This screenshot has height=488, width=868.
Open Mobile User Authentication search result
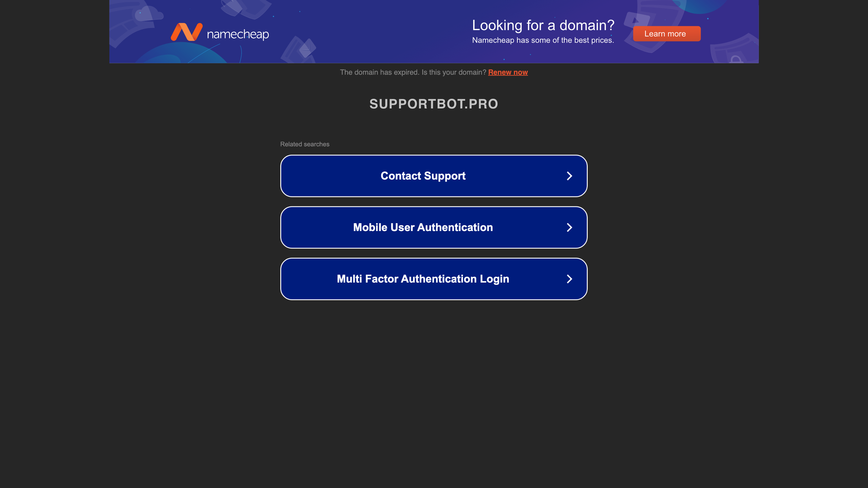point(434,227)
